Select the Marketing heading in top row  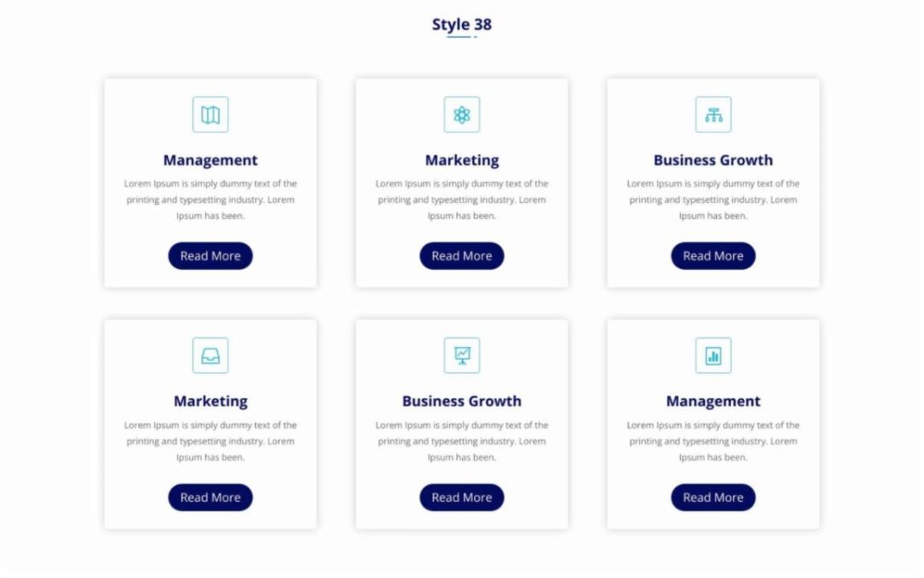462,160
